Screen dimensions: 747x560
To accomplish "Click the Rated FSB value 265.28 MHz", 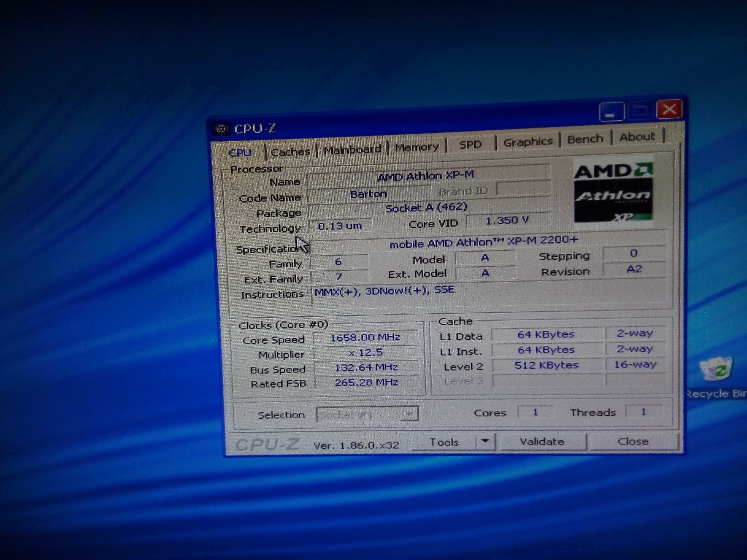I will coord(366,382).
